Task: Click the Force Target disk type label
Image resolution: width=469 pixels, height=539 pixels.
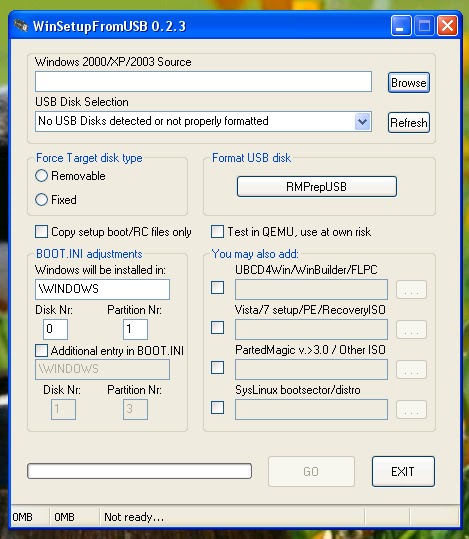Action: tap(89, 158)
